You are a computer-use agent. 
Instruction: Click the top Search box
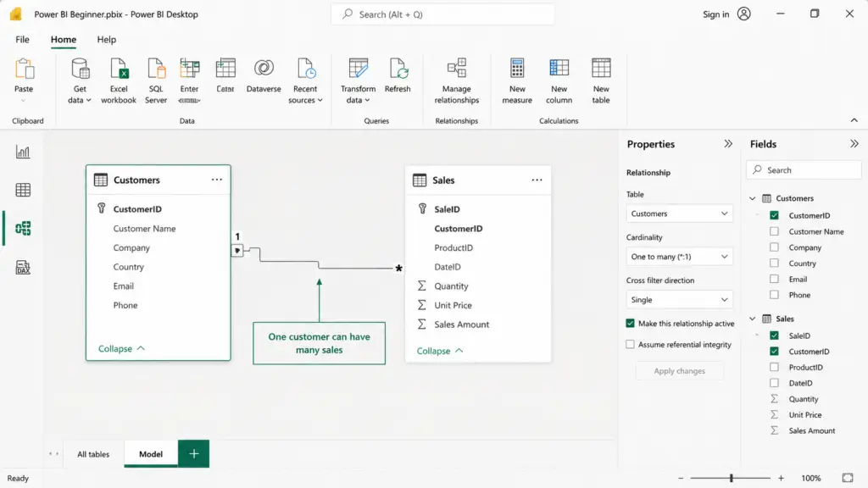click(x=442, y=14)
